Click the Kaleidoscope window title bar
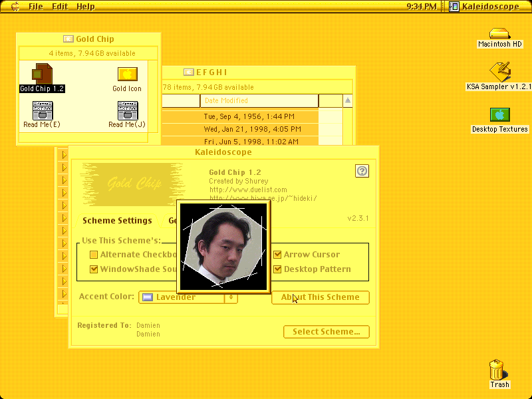The image size is (532, 399). tap(223, 152)
